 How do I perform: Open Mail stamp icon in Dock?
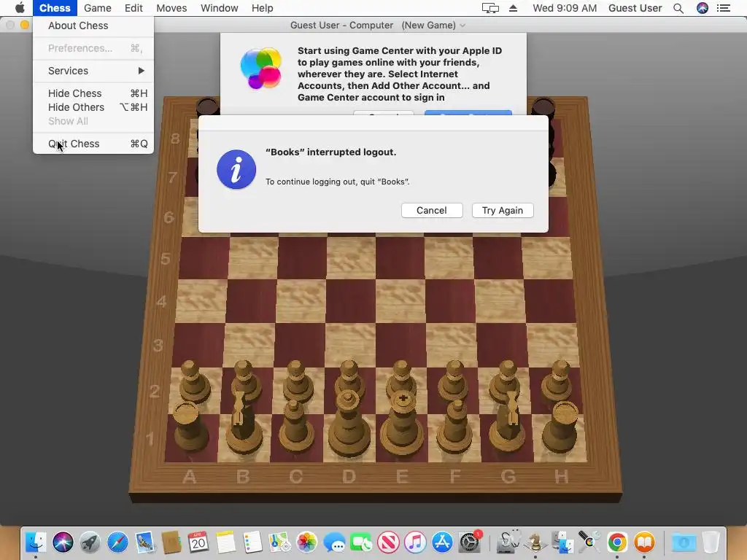[x=144, y=542]
